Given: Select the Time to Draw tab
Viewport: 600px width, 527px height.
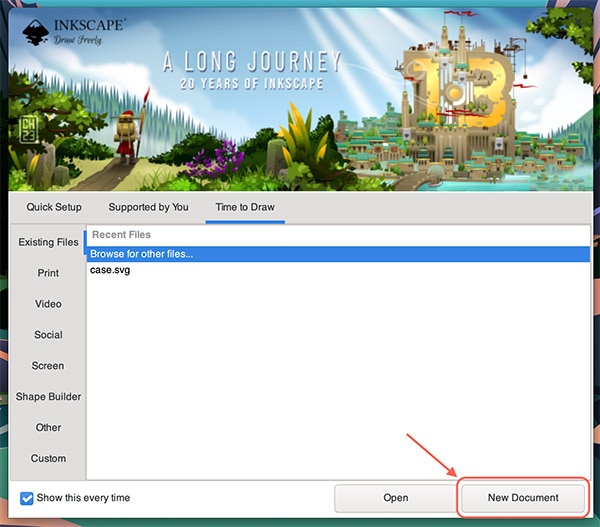Looking at the screenshot, I should pos(244,207).
